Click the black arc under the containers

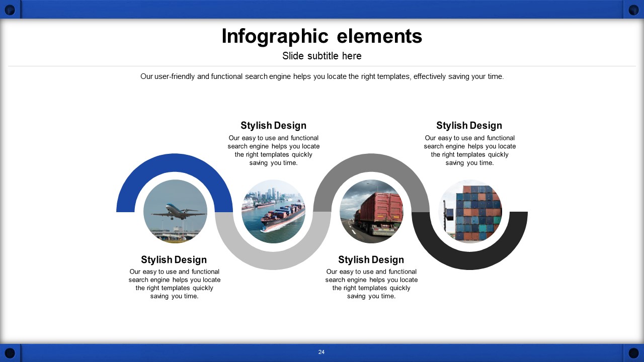[469, 260]
